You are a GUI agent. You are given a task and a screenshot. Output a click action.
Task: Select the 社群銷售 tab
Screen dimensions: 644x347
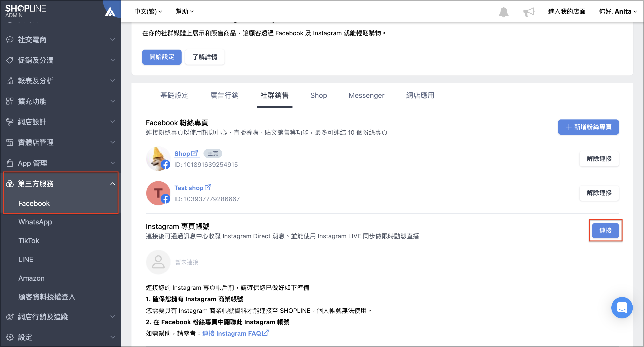pyautogui.click(x=275, y=95)
